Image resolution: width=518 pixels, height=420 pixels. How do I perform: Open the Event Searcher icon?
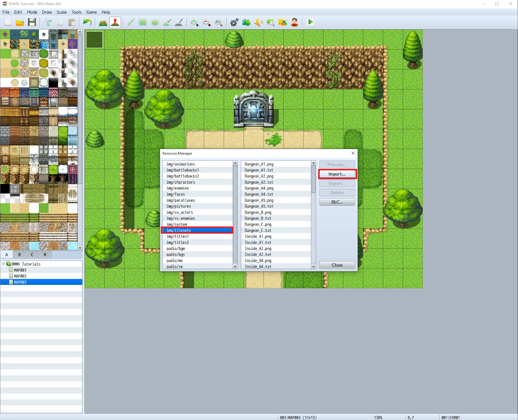point(270,22)
